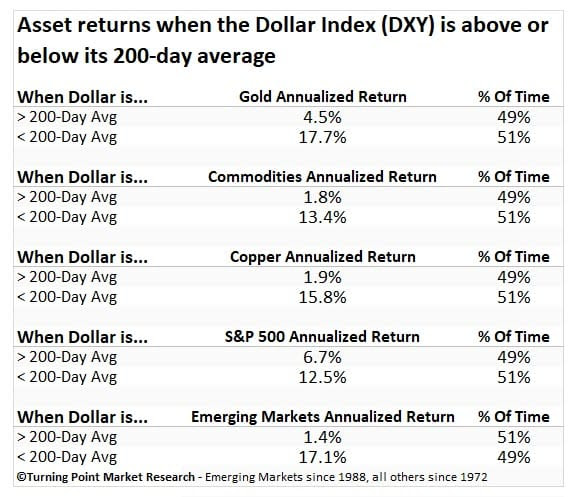
Task: Select the Copper Annualized Return header
Action: click(323, 257)
